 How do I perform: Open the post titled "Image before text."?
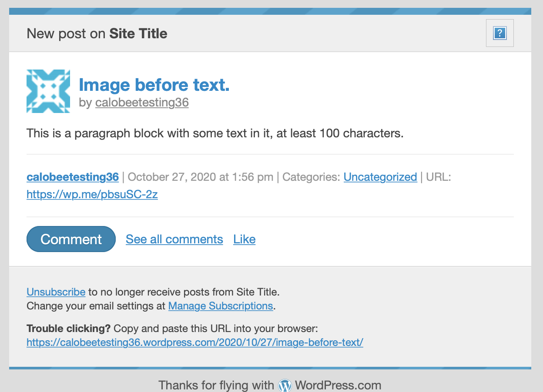pyautogui.click(x=154, y=85)
